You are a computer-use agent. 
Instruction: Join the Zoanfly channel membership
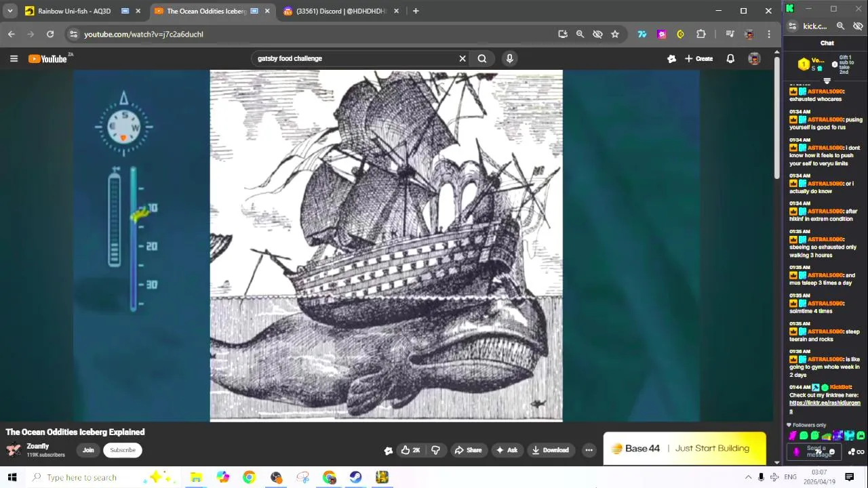tap(88, 450)
